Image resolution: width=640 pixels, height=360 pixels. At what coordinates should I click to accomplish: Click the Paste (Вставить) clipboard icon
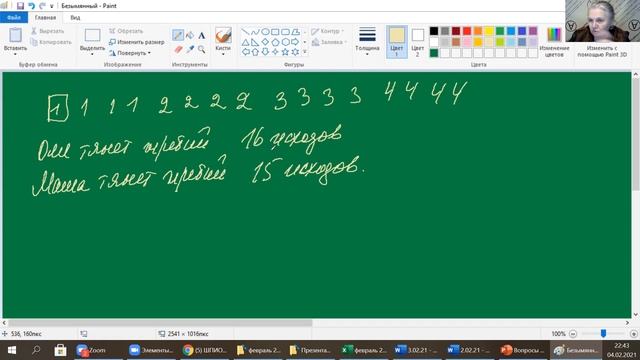point(16,35)
